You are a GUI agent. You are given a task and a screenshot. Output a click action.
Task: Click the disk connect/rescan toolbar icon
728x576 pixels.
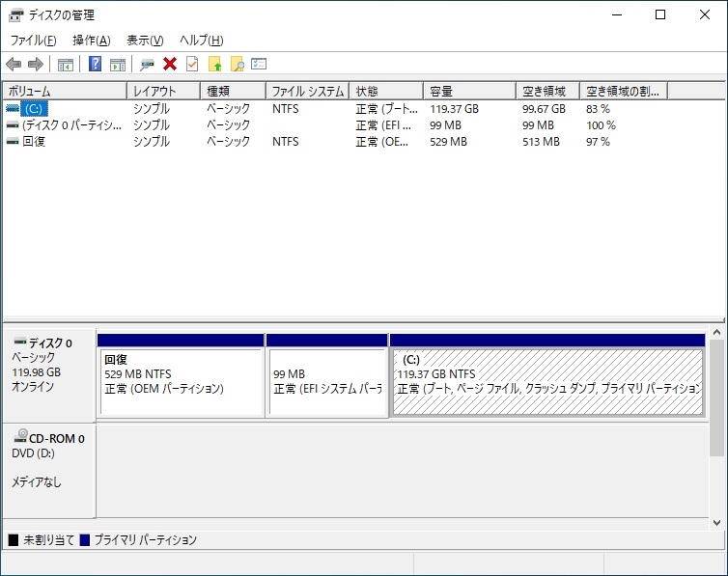(x=147, y=64)
